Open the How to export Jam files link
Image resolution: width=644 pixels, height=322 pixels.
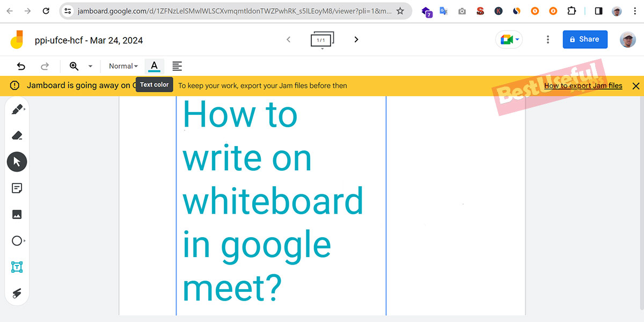coord(583,85)
